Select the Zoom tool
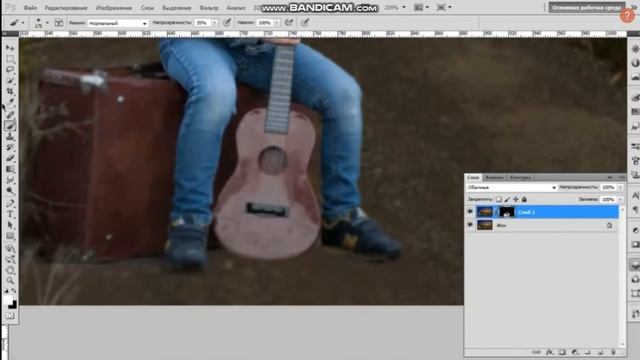This screenshot has width=640, height=360. (10, 281)
